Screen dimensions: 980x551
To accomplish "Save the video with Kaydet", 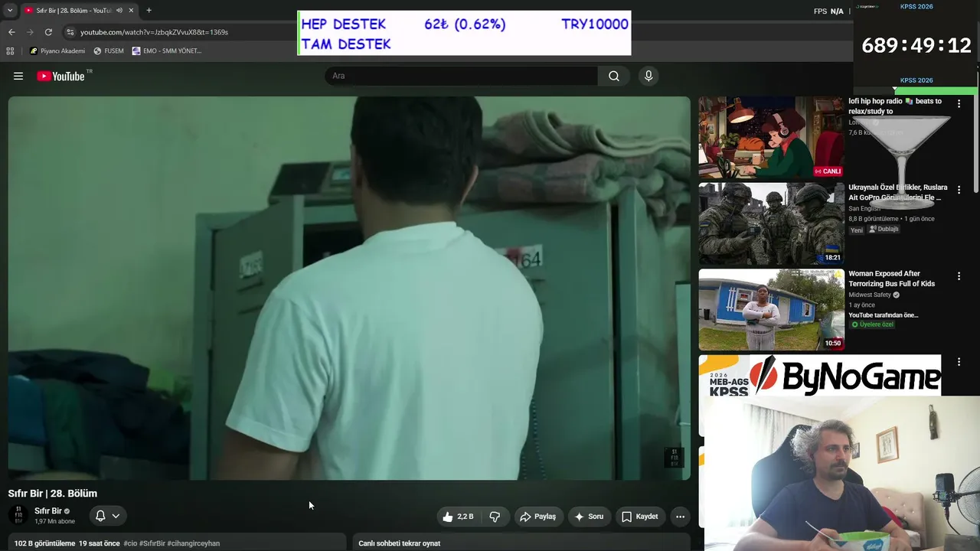I will (x=639, y=517).
